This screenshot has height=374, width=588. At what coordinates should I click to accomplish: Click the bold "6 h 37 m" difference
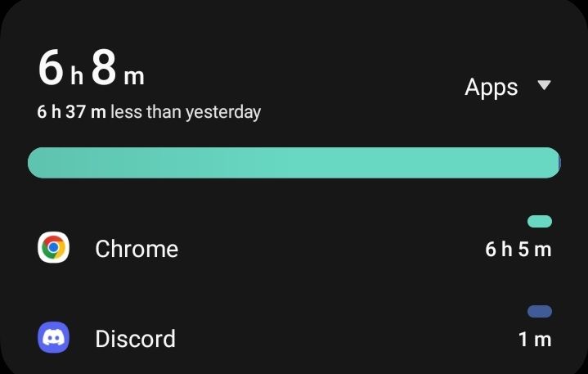coord(72,112)
